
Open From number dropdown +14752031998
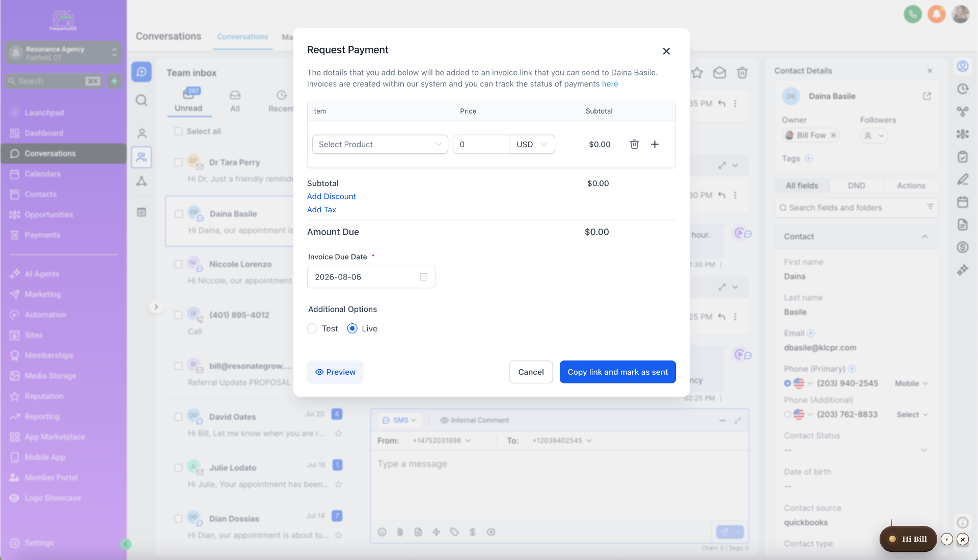tap(442, 440)
